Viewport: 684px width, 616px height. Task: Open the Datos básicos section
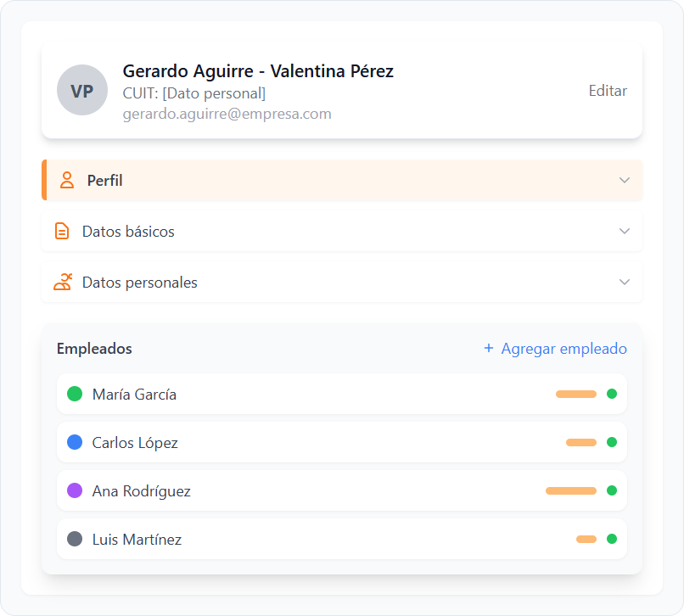(x=128, y=232)
